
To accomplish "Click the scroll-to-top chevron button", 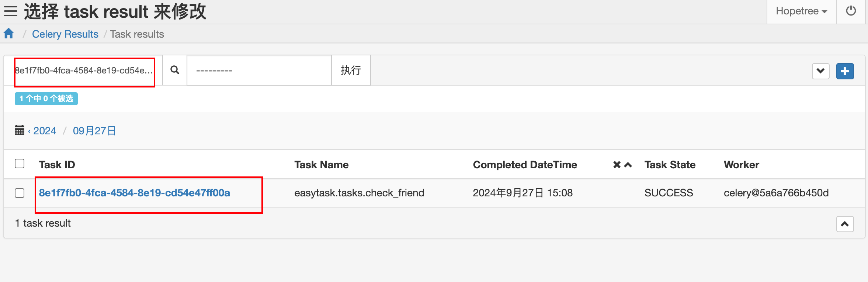I will tap(845, 224).
